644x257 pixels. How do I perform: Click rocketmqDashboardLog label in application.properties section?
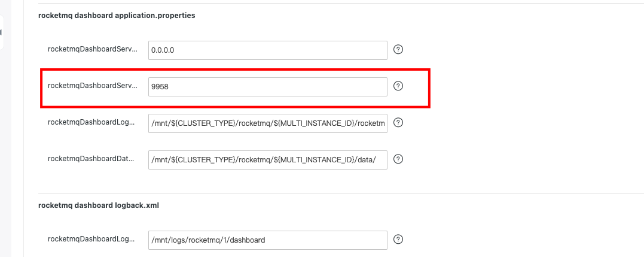click(93, 123)
